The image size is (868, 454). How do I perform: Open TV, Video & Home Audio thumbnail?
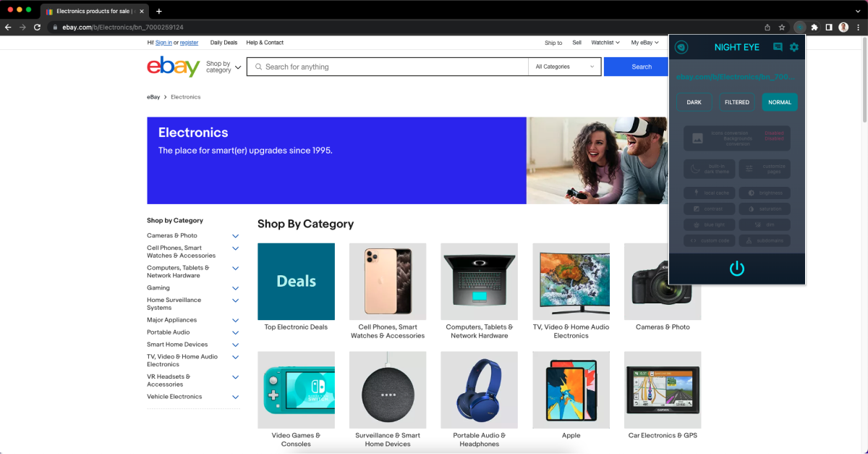tap(571, 282)
